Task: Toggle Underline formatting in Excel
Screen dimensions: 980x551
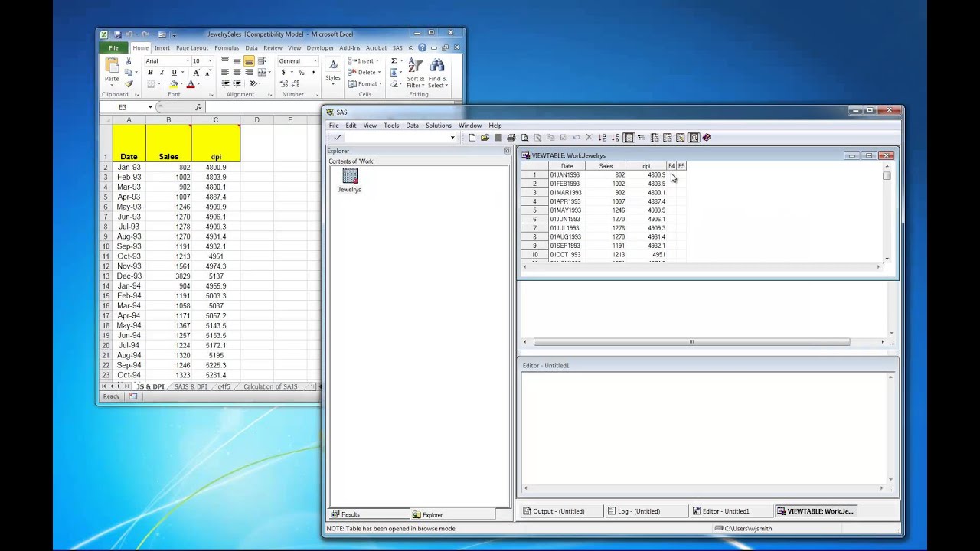Action: 174,73
